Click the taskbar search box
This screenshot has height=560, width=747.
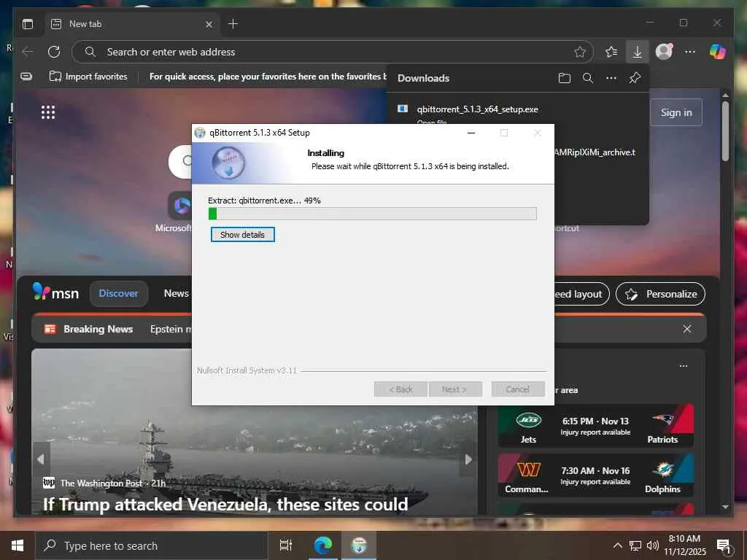[152, 545]
